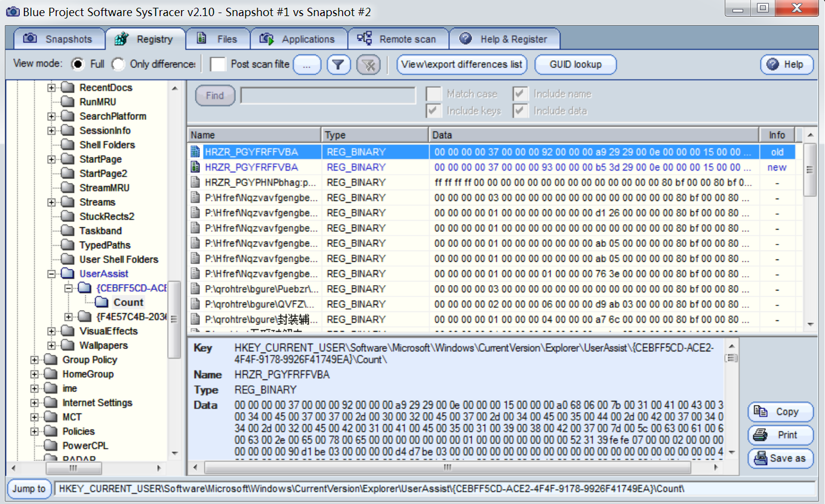Click the RunMRU folder icon

68,102
